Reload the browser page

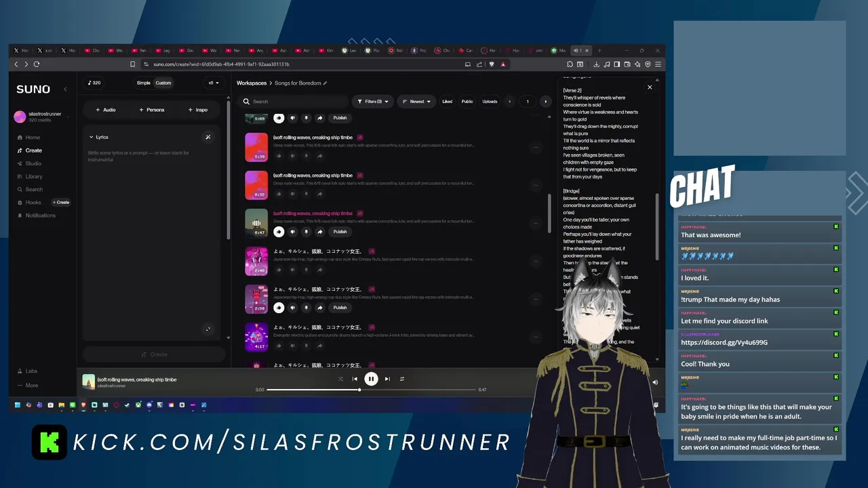pos(36,64)
